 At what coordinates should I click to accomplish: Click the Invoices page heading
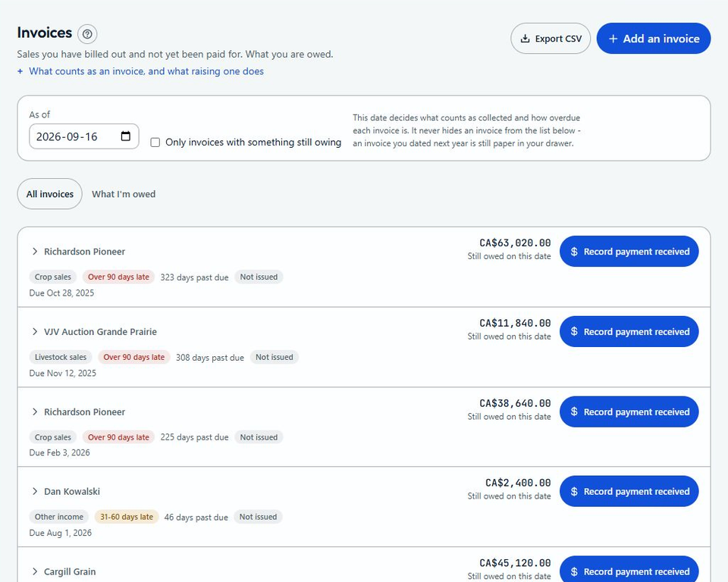click(x=45, y=33)
